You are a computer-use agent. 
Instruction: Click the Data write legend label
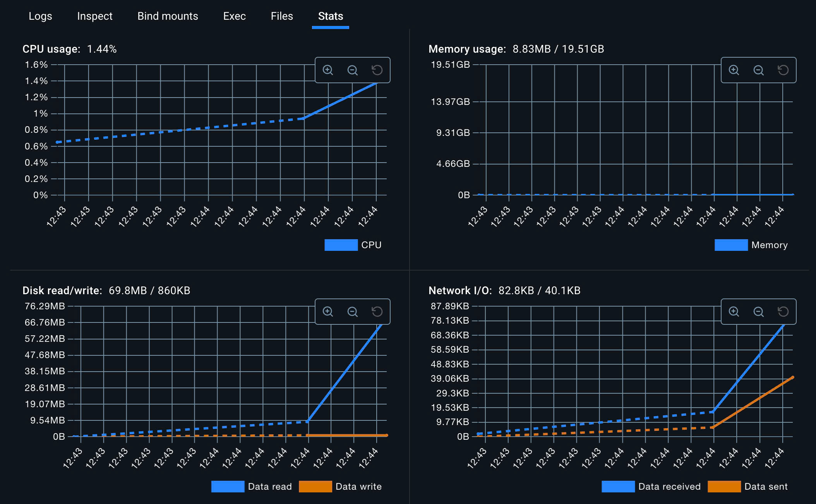[358, 487]
